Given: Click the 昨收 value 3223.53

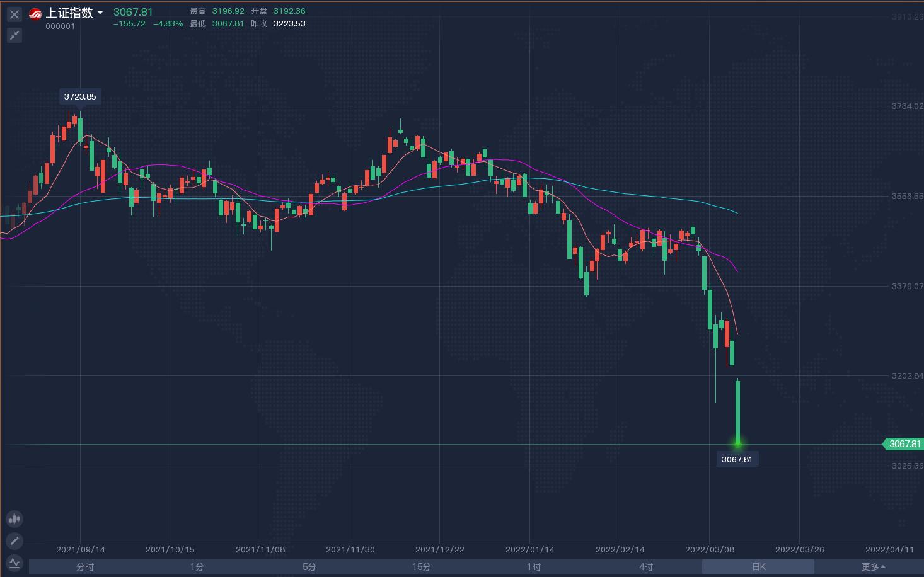Looking at the screenshot, I should coord(289,24).
